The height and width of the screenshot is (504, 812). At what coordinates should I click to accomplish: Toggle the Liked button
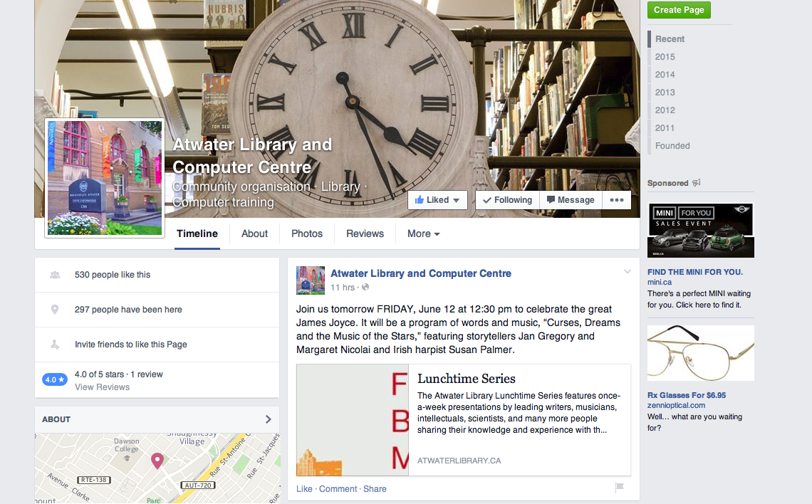(x=437, y=200)
